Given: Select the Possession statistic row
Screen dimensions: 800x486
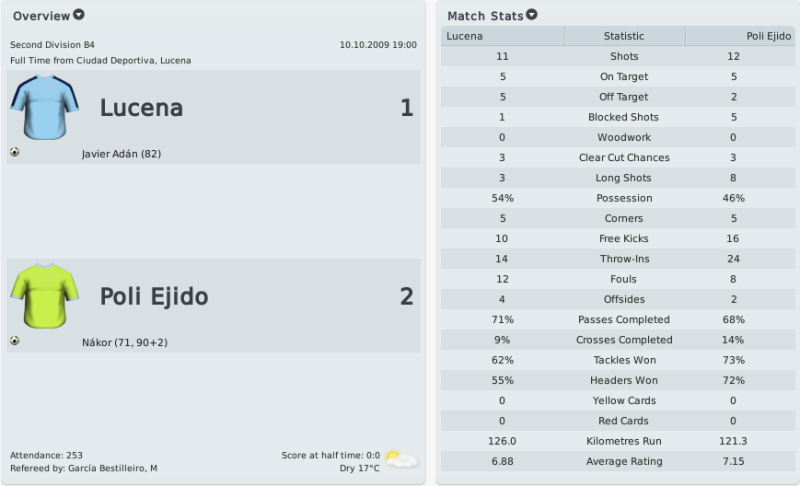Looking at the screenshot, I should 618,198.
